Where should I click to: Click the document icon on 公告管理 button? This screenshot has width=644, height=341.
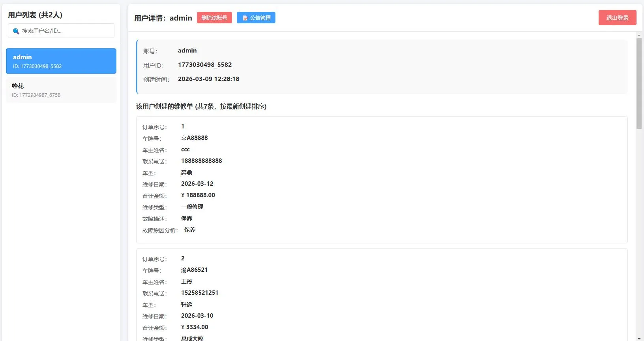pyautogui.click(x=245, y=18)
